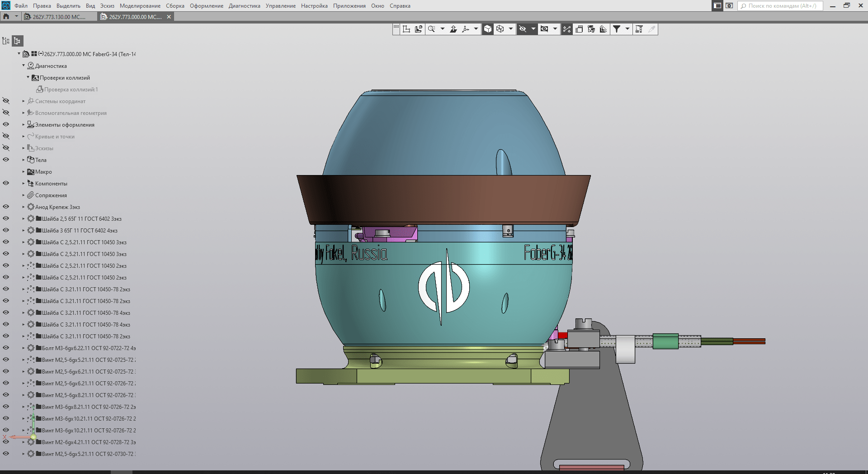Collapse the Проверки коллизий node

coord(28,77)
